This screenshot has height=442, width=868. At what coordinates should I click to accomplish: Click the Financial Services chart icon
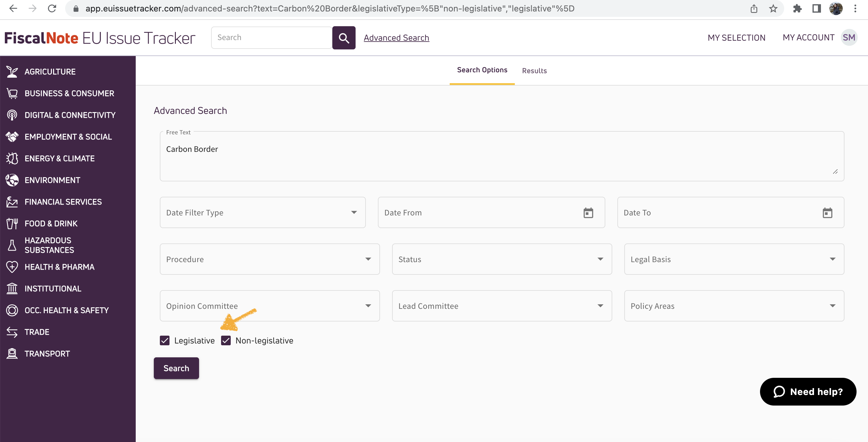12,202
